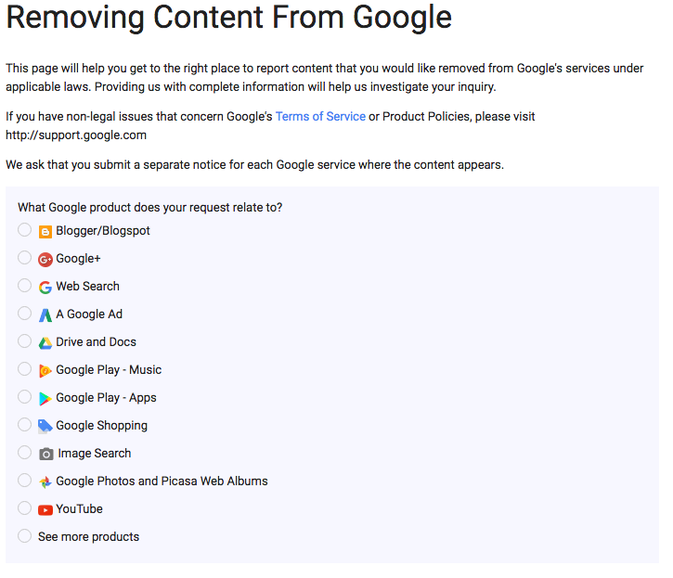Click the Google Photos and Picasa Web Albums label
The image size is (673, 578).
pos(162,481)
